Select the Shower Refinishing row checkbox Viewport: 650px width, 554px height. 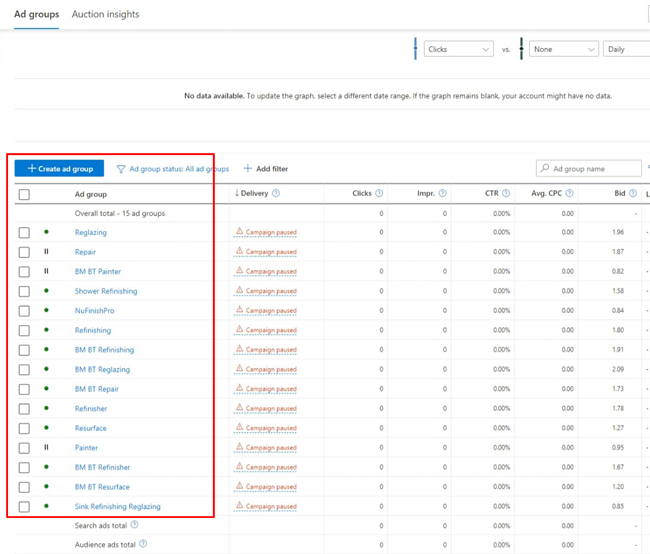(24, 291)
